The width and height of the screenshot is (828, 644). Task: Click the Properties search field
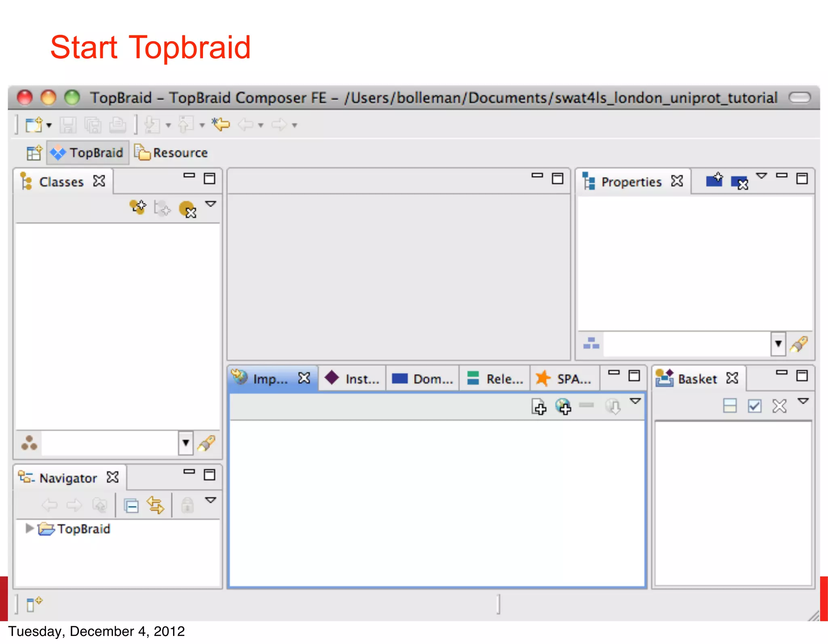point(687,344)
